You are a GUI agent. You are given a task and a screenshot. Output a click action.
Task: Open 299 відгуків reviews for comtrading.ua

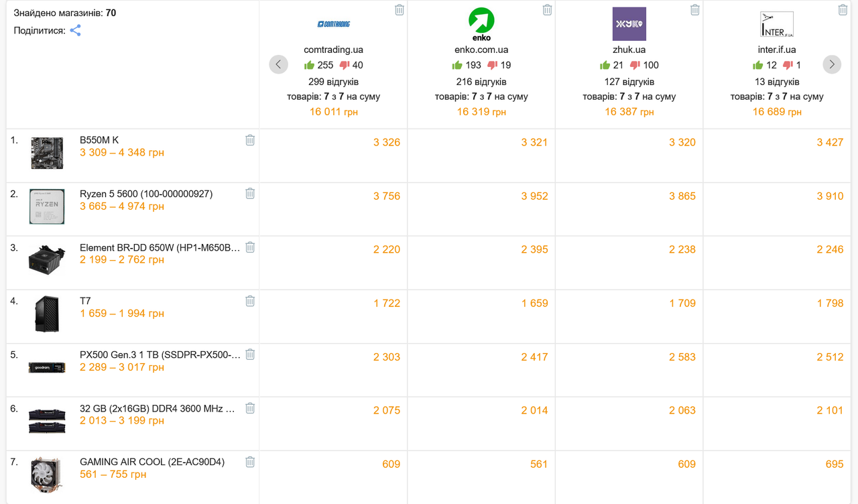tap(334, 82)
